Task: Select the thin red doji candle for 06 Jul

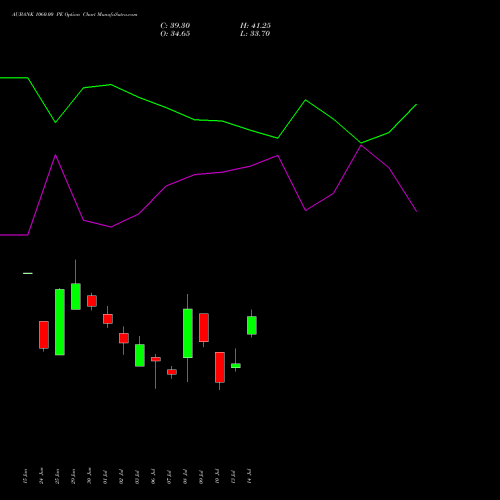Action: click(x=156, y=359)
